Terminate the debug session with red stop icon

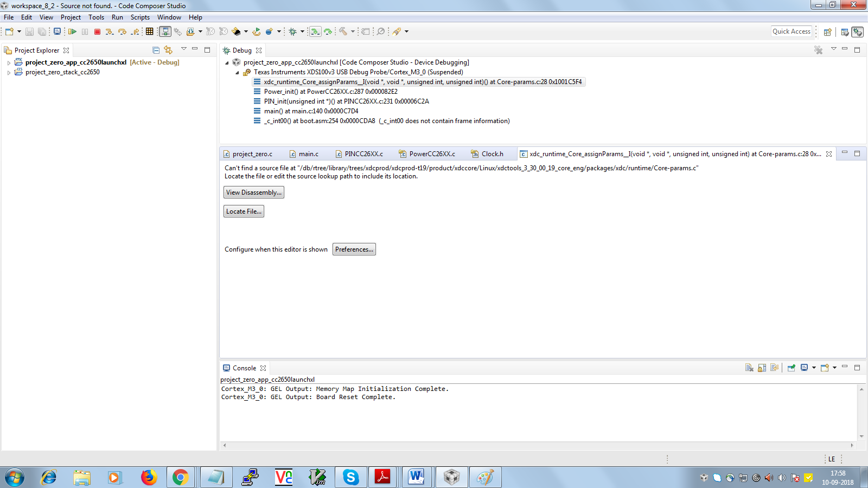97,31
